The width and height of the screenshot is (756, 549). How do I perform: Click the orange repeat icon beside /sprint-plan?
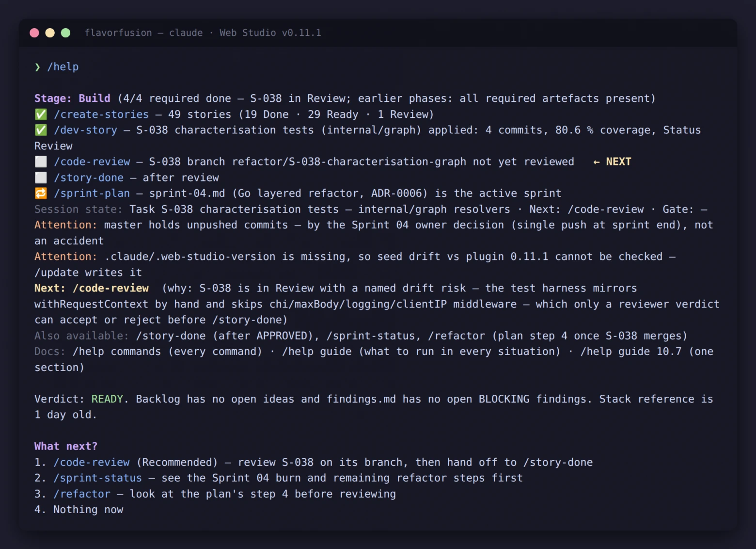click(x=41, y=194)
